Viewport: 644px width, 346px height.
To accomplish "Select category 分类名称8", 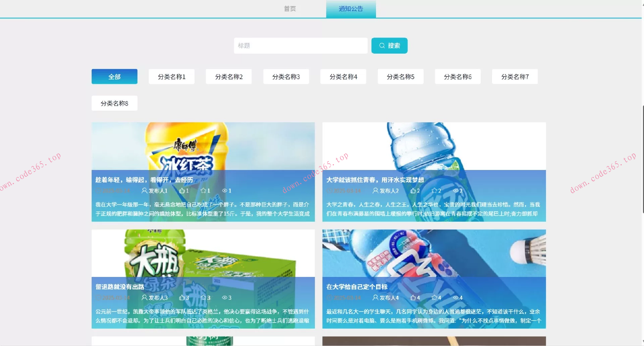I will 114,103.
